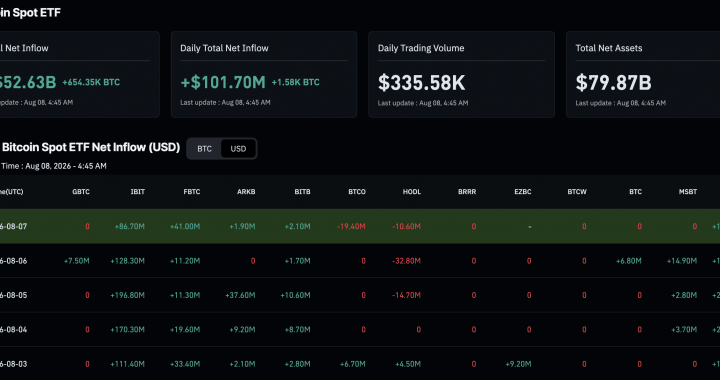Click the MSBT column header
Image resolution: width=720 pixels, height=380 pixels.
(688, 192)
